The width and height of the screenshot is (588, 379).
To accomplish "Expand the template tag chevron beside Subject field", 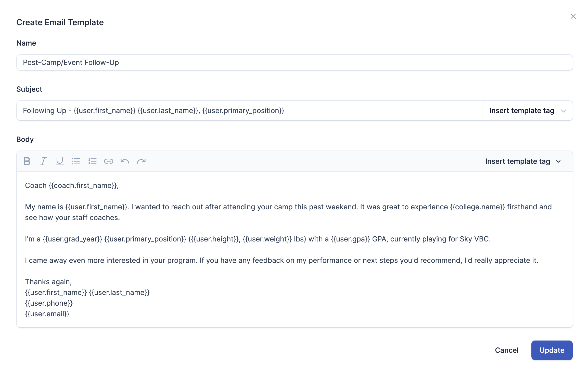I will click(564, 111).
